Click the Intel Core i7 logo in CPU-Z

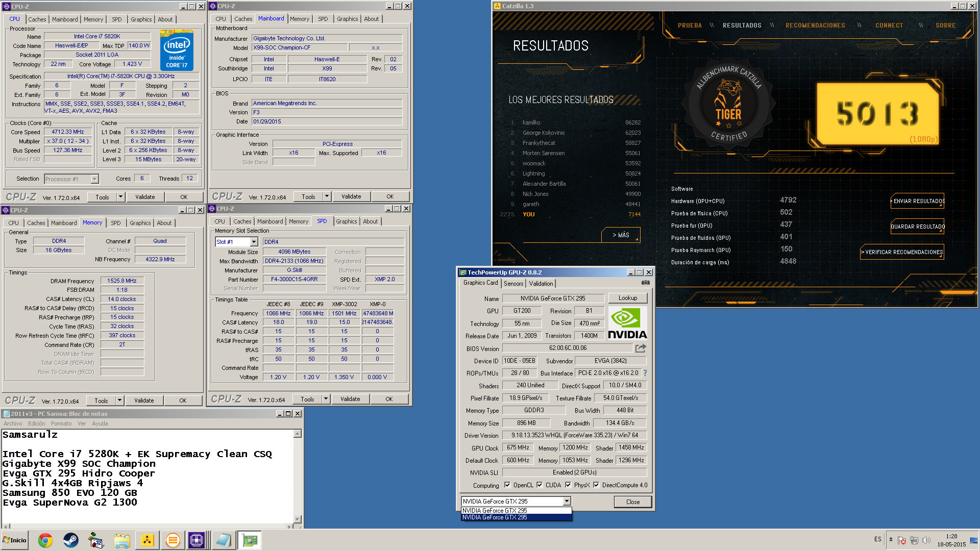pyautogui.click(x=177, y=50)
